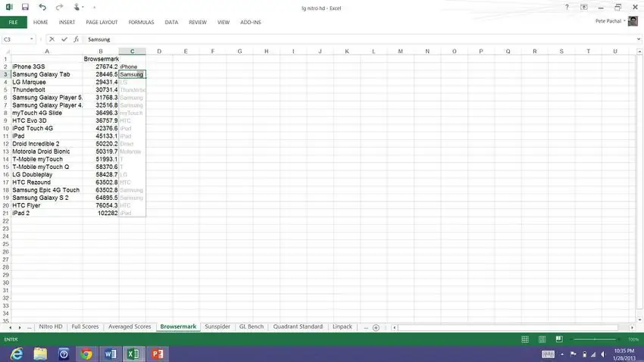644x362 pixels.
Task: Undo the last action
Action: coord(42,8)
